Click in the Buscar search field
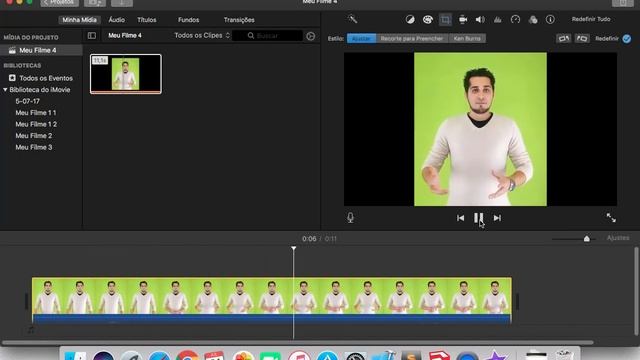Screen dimensions: 640x360 point(267,36)
